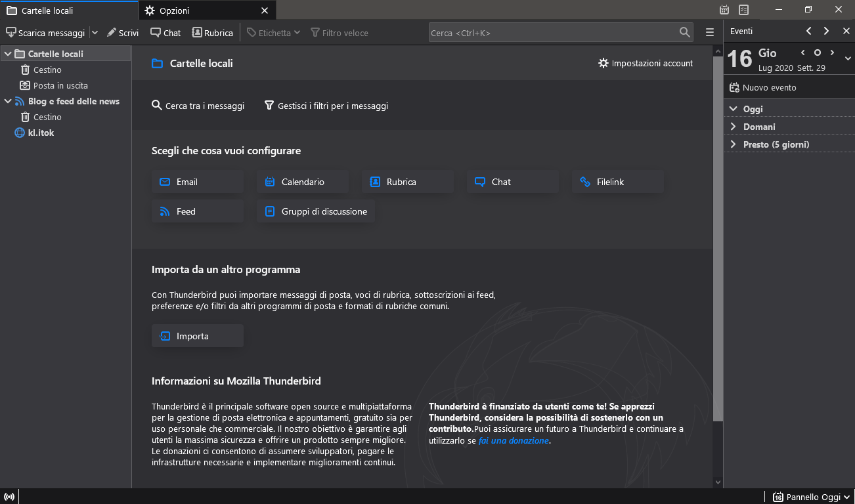The image size is (855, 504).
Task: Open the Tasks tab icon in title bar
Action: (743, 10)
